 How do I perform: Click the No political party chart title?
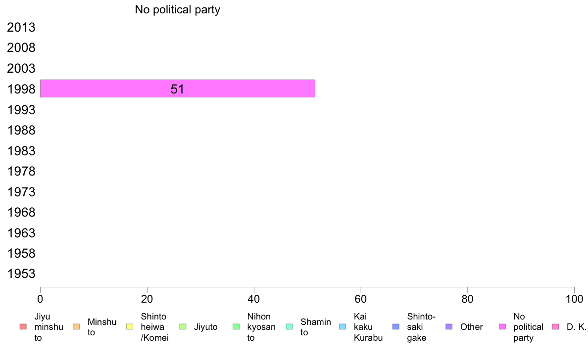pyautogui.click(x=177, y=9)
